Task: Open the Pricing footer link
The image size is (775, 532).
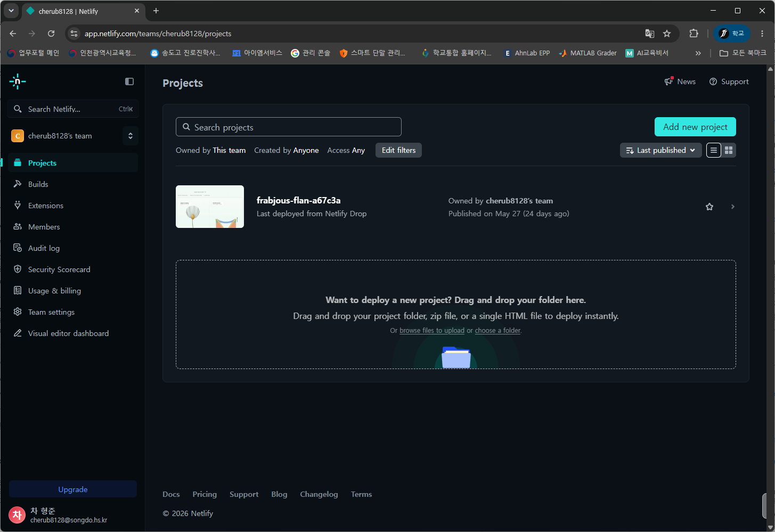Action: click(205, 494)
